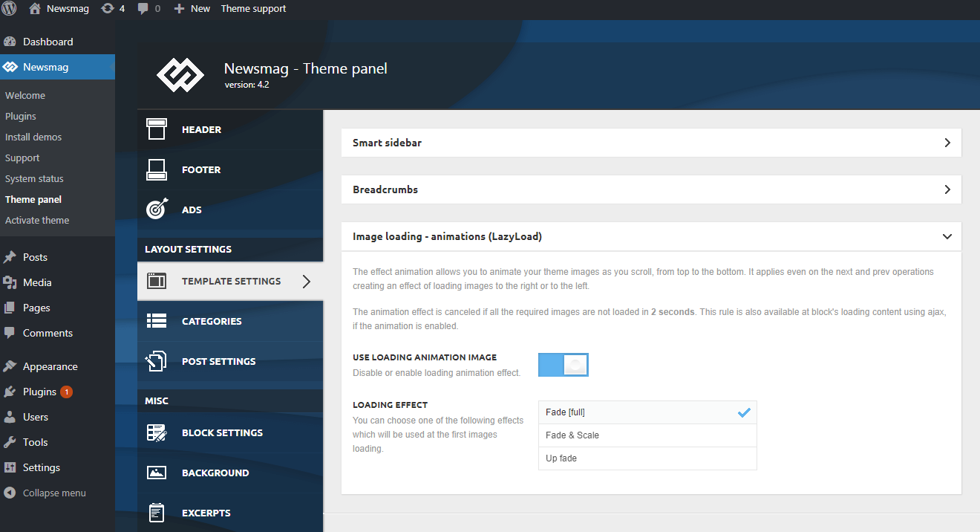Click the chevron next to Template Settings
Image resolution: width=980 pixels, height=532 pixels.
[x=307, y=282]
